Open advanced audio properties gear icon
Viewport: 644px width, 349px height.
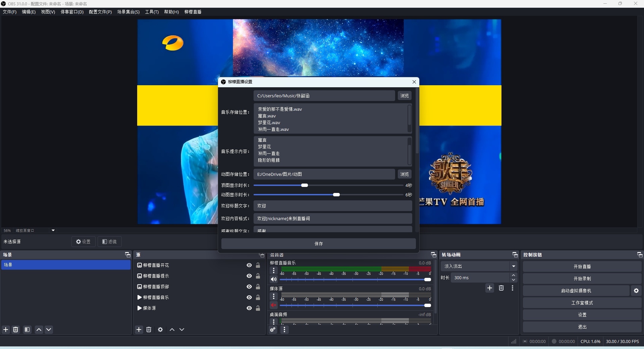(x=273, y=330)
